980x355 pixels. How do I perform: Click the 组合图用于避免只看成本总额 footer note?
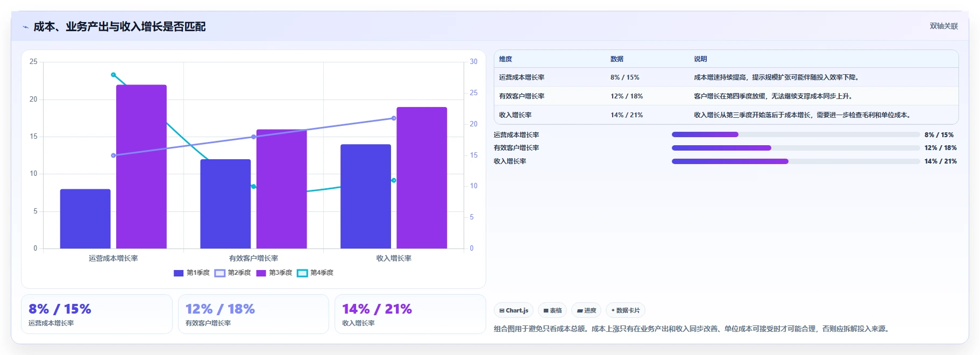pyautogui.click(x=693, y=329)
